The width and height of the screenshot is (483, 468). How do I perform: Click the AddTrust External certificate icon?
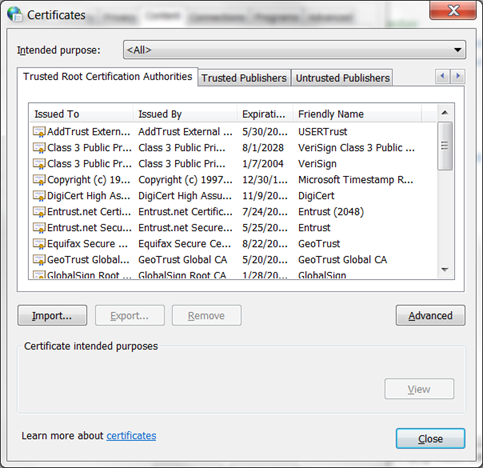click(39, 132)
